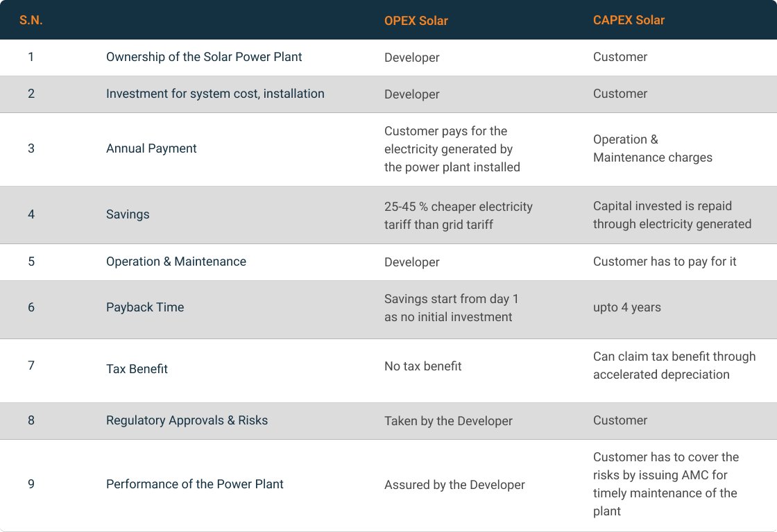This screenshot has height=532, width=777.
Task: Click the Tax Benefit row label
Action: tap(137, 369)
